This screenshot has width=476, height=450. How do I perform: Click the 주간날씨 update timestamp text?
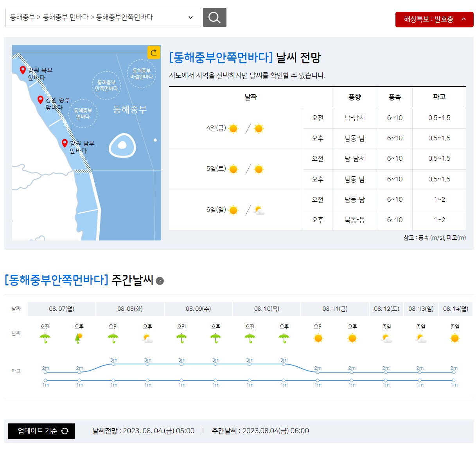coord(260,431)
